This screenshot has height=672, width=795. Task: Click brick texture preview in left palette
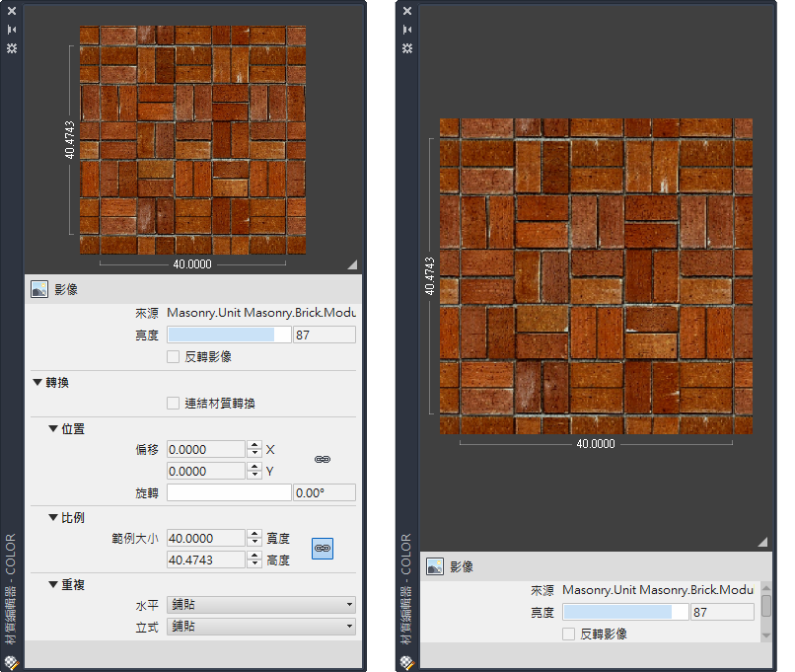pos(192,140)
